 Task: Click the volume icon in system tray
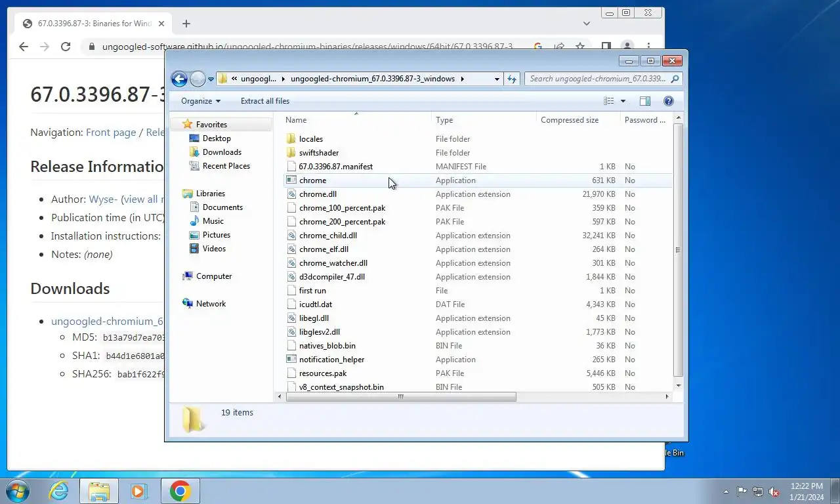pyautogui.click(x=774, y=492)
